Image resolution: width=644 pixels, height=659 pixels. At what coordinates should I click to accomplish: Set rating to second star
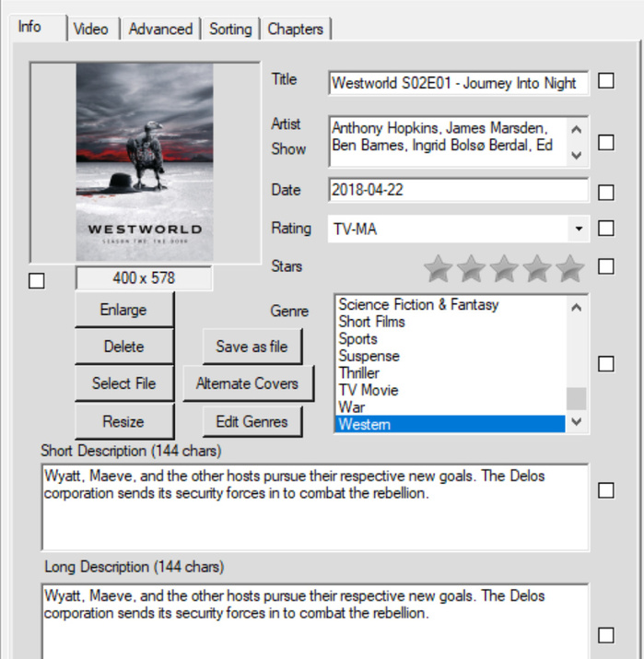[471, 268]
